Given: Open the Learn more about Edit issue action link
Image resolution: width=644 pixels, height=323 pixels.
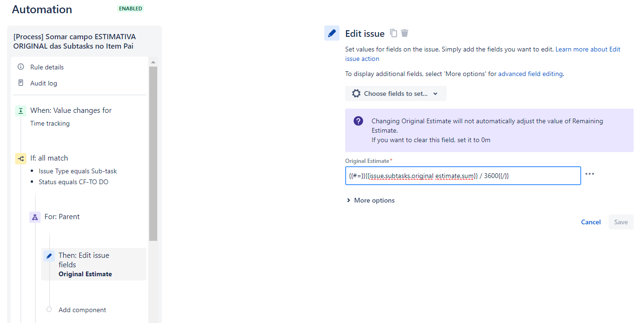Looking at the screenshot, I should click(x=588, y=49).
